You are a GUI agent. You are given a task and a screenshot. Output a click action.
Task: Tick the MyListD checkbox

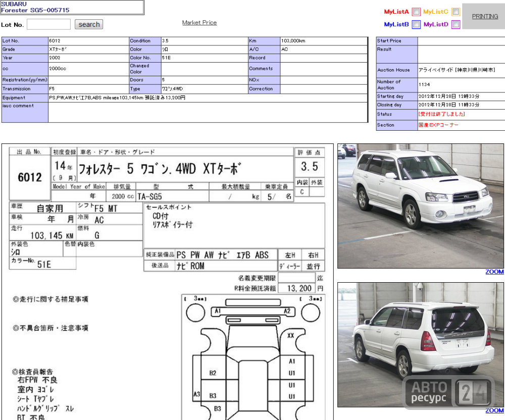pyautogui.click(x=456, y=24)
